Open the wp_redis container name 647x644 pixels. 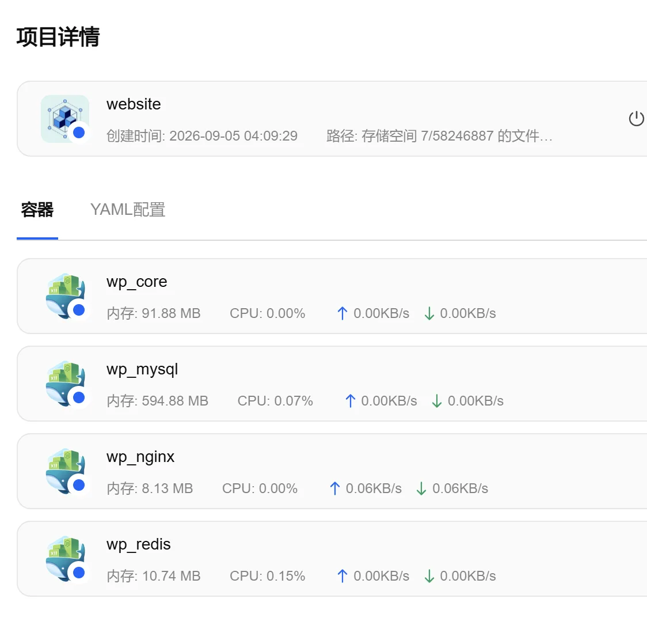138,544
